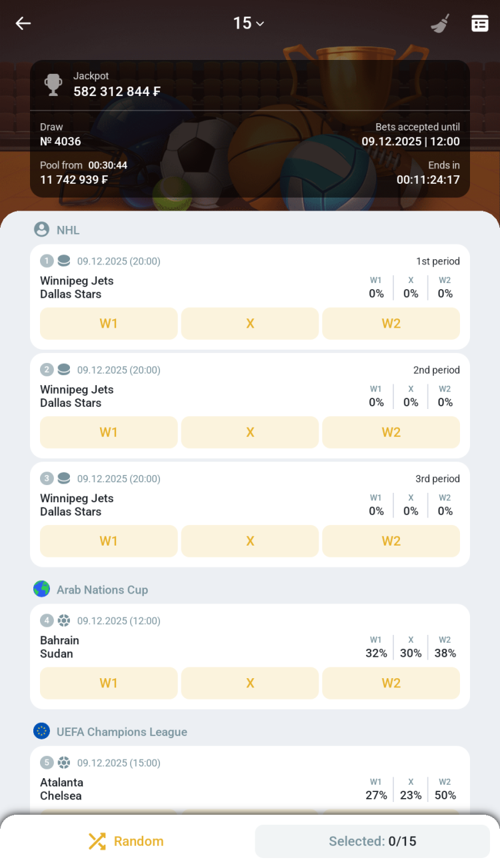Open the 15 matches dropdown

(249, 23)
